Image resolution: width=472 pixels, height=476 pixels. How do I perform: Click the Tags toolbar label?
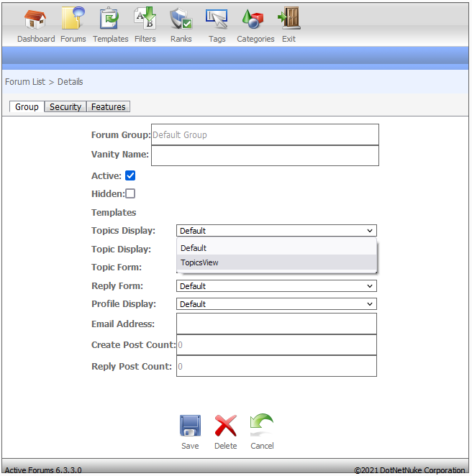pyautogui.click(x=217, y=39)
